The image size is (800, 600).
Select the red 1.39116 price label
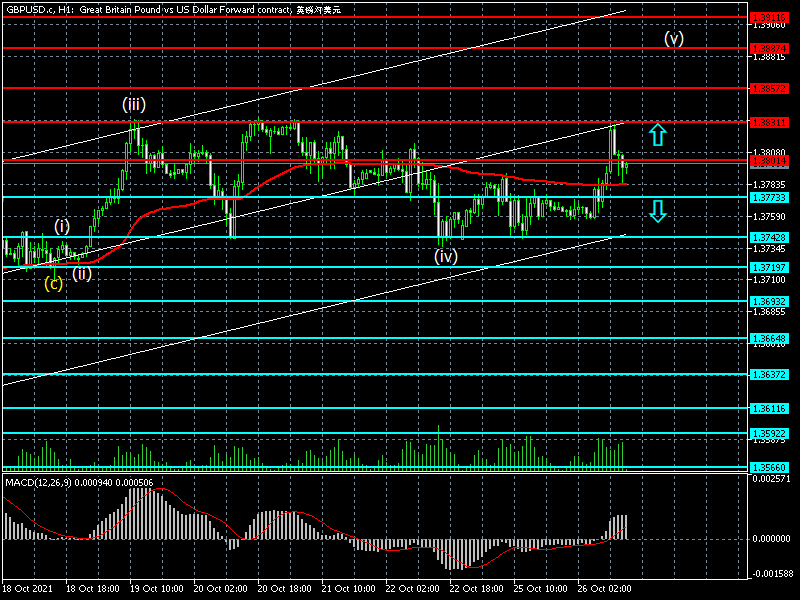coord(769,17)
